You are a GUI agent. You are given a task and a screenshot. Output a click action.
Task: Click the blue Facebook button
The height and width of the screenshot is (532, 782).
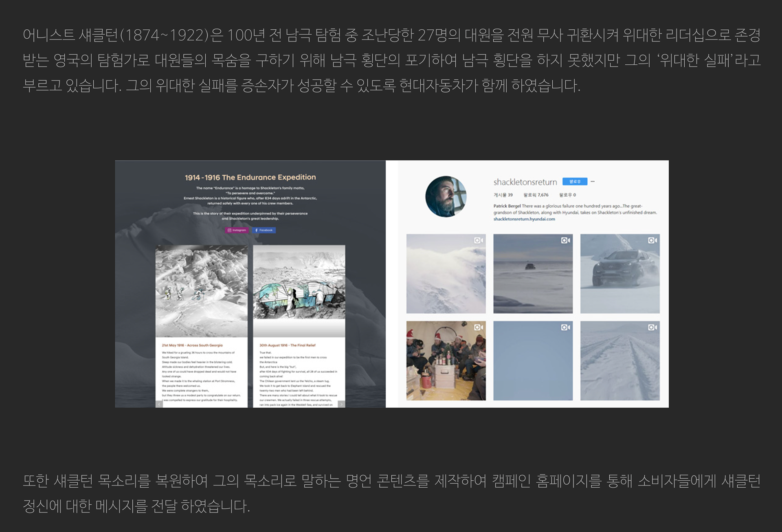(x=264, y=230)
